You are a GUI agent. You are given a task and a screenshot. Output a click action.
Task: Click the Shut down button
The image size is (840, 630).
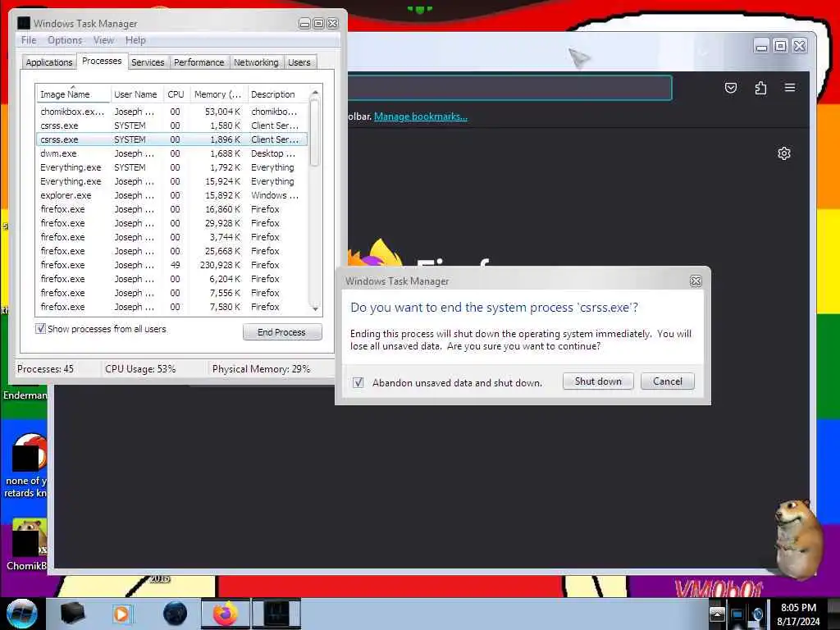(598, 381)
